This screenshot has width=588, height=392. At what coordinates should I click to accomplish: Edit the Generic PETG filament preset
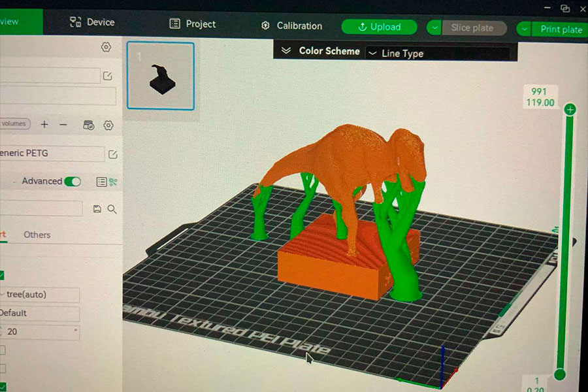[x=112, y=154]
